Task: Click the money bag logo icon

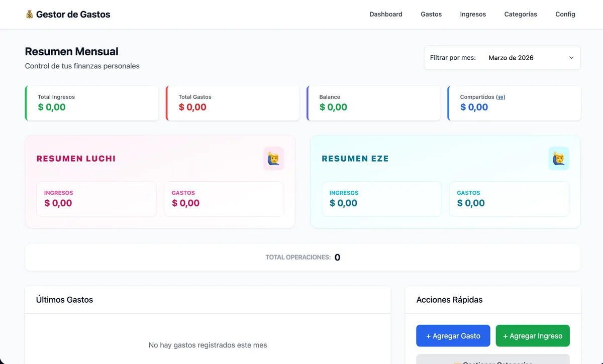Action: (29, 14)
